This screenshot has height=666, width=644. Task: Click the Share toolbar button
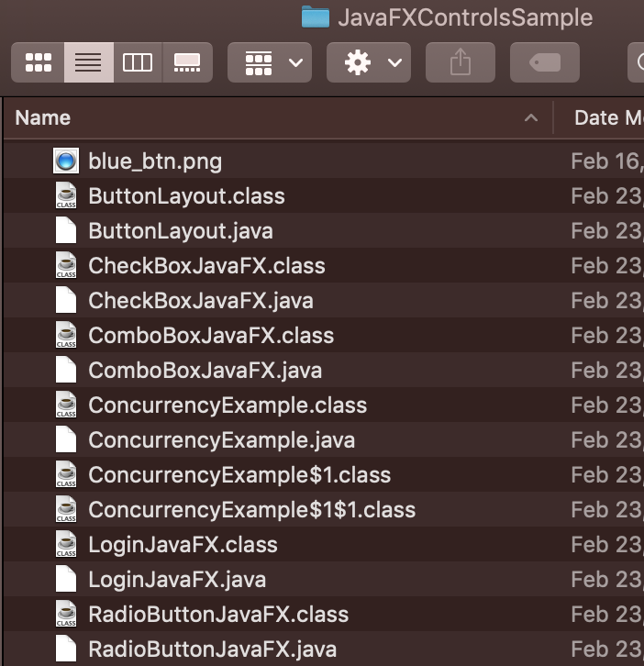(x=460, y=62)
